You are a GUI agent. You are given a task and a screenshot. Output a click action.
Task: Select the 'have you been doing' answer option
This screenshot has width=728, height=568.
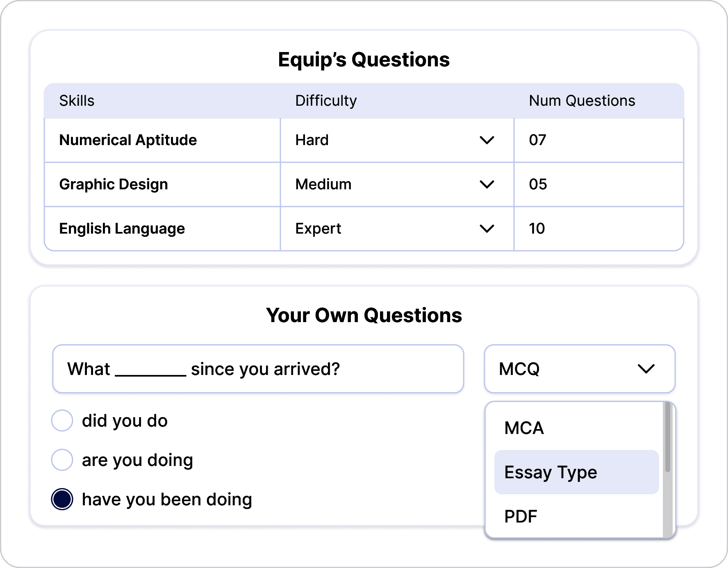click(x=62, y=499)
